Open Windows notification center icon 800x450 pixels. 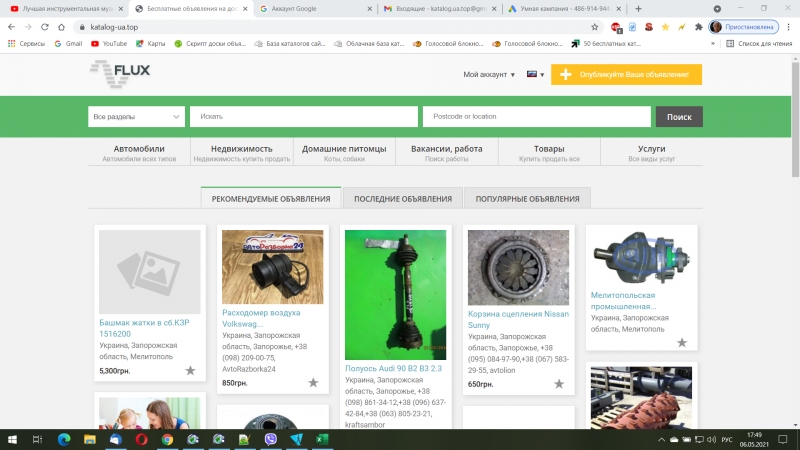[x=783, y=439]
